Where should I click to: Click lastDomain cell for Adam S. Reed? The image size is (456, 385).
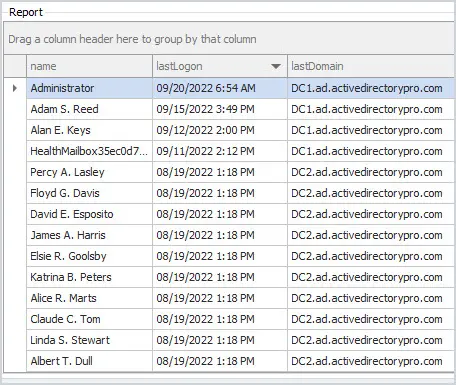pos(371,109)
